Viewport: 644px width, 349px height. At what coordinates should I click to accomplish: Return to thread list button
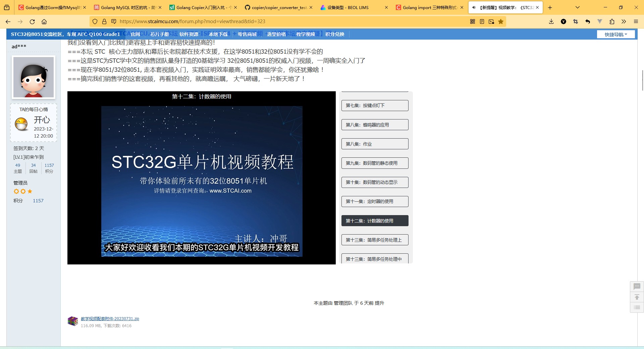(637, 307)
